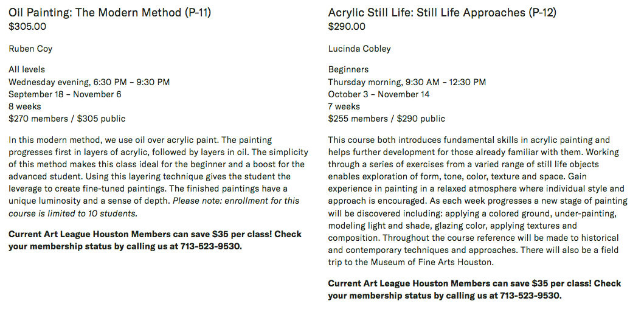644x315 pixels.
Task: Click $270 members / $305 public pricing
Action: click(67, 119)
